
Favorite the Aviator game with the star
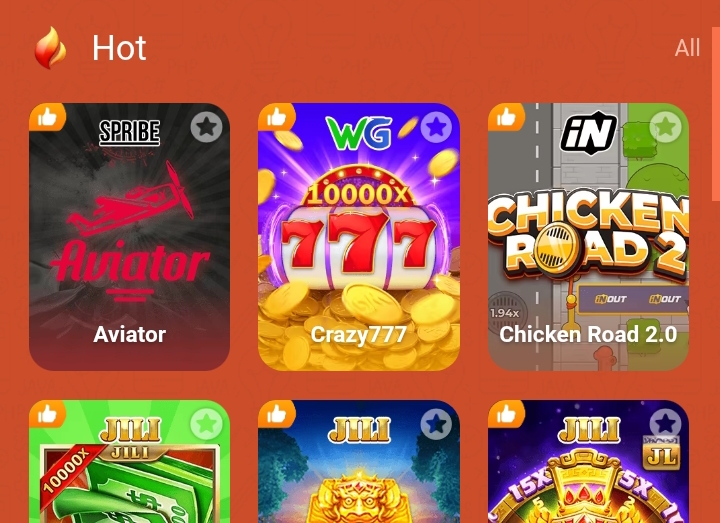click(x=206, y=126)
